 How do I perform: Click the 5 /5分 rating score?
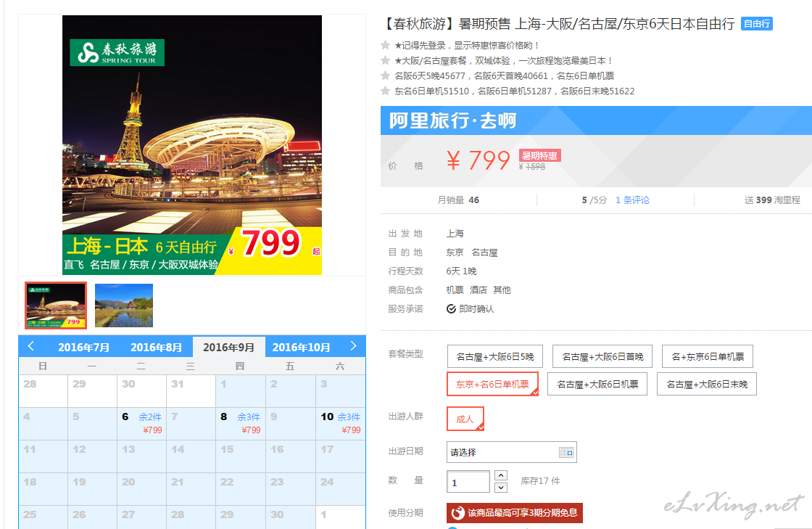coord(594,200)
